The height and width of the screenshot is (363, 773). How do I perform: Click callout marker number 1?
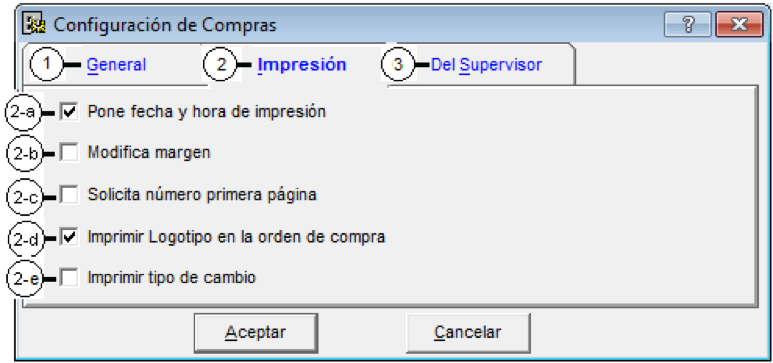(47, 64)
